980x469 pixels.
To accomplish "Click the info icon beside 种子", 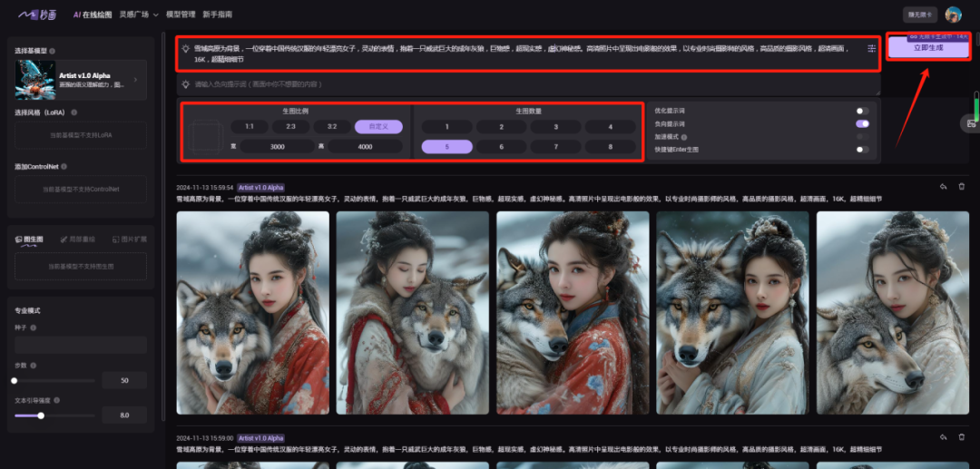I will [34, 327].
